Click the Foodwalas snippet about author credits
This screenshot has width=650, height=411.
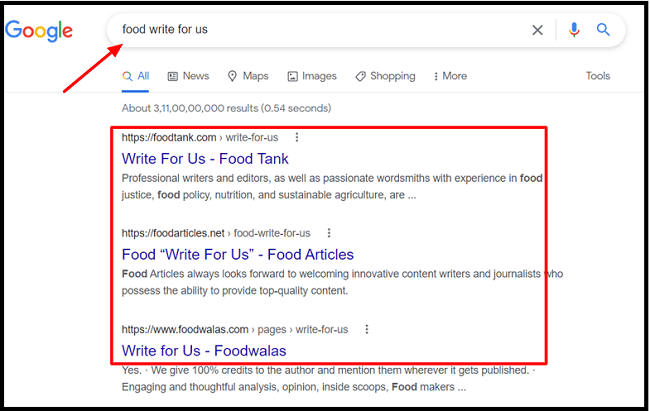coord(328,379)
